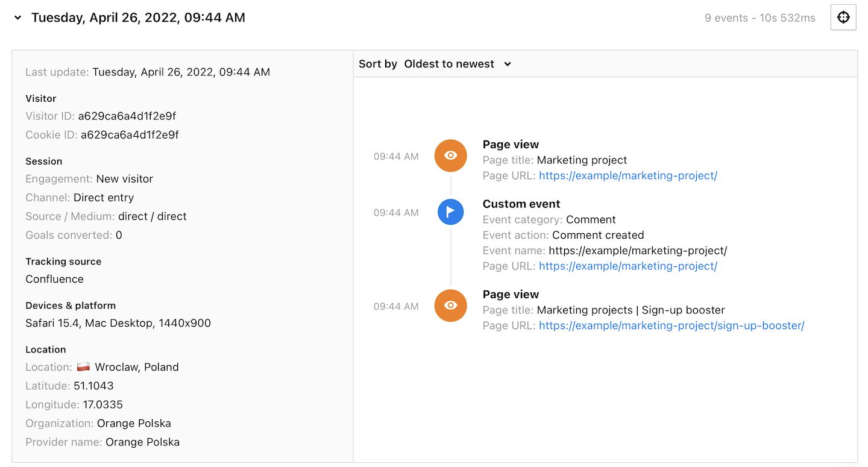Click Safari 15.4, Mac Desktop, 1440x900 text
The height and width of the screenshot is (467, 868).
pyautogui.click(x=118, y=323)
